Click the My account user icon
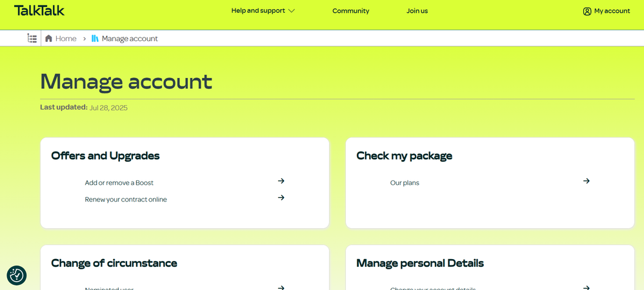This screenshot has width=644, height=290. (587, 11)
